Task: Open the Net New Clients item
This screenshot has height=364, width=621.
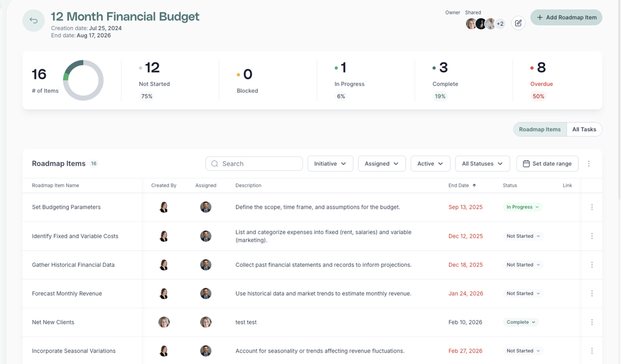Action: 53,322
